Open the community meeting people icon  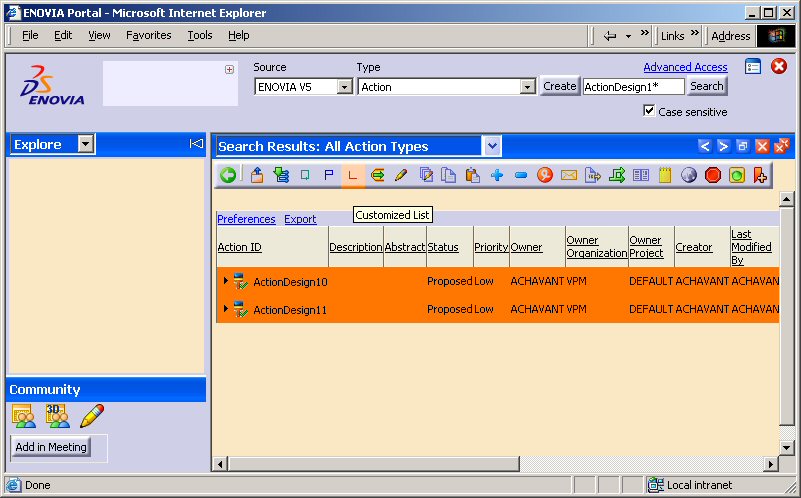pyautogui.click(x=23, y=416)
